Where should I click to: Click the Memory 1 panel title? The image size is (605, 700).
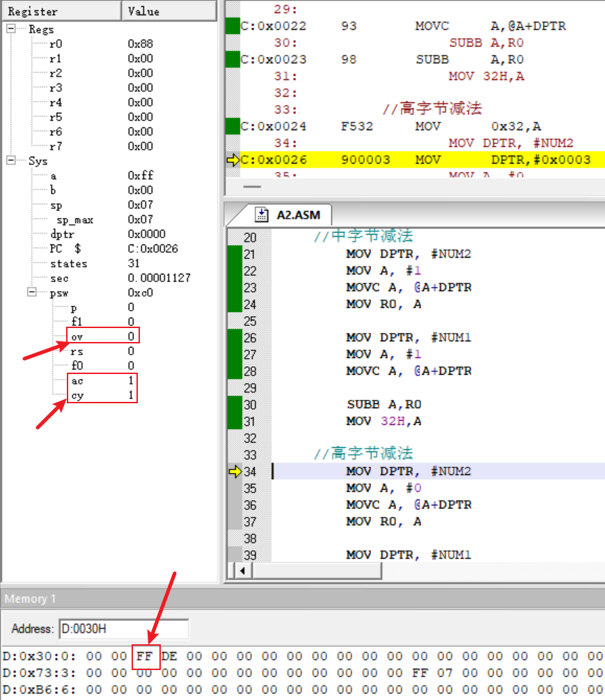(31, 599)
